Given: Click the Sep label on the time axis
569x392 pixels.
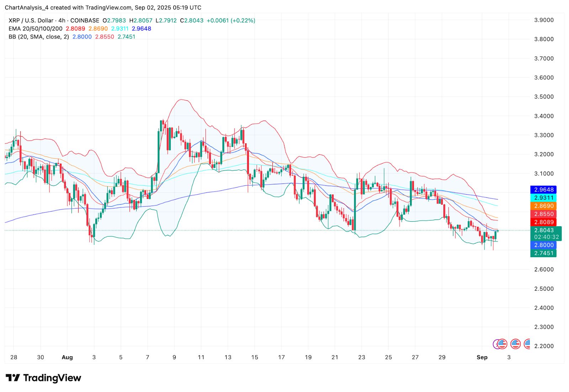Looking at the screenshot, I should coord(482,357).
